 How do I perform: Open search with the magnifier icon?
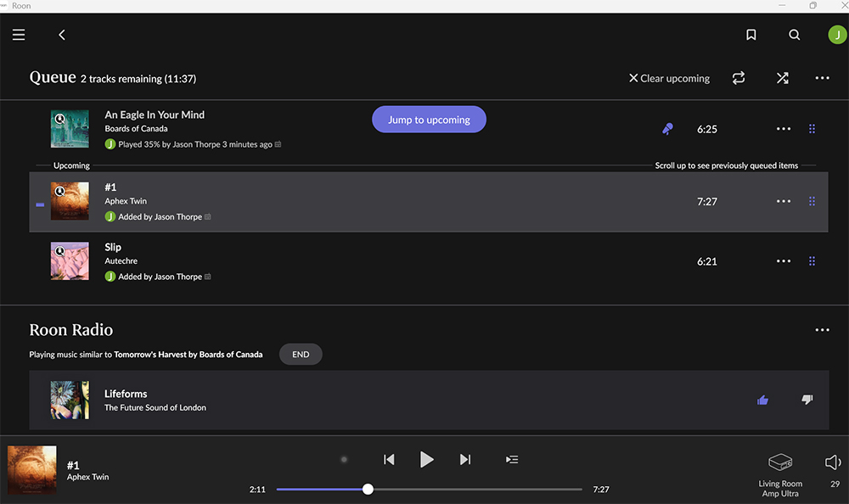tap(795, 35)
